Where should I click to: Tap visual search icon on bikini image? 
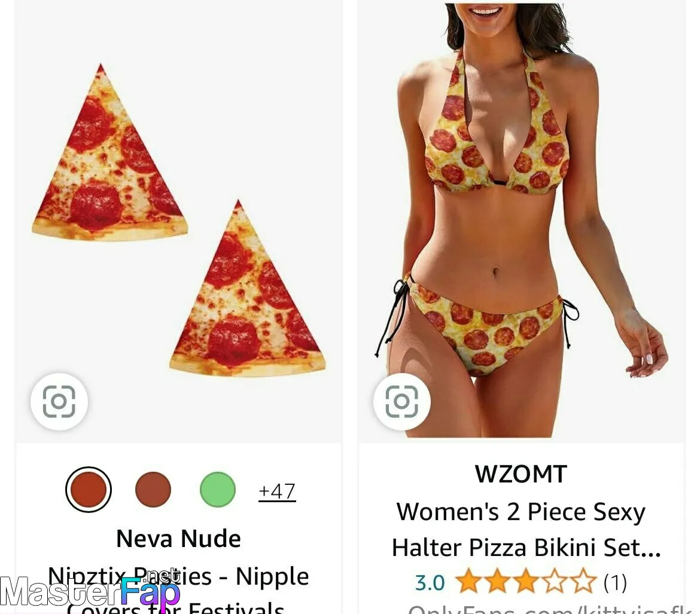click(x=402, y=401)
